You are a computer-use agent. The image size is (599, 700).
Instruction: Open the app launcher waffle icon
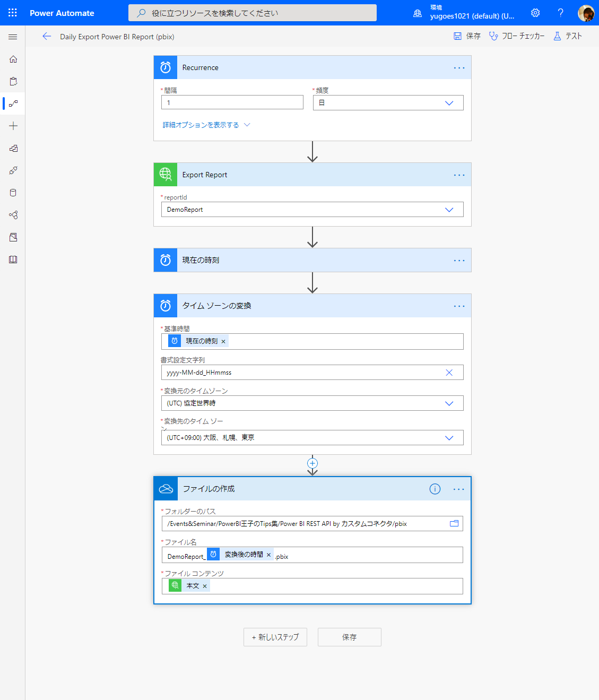[x=13, y=13]
